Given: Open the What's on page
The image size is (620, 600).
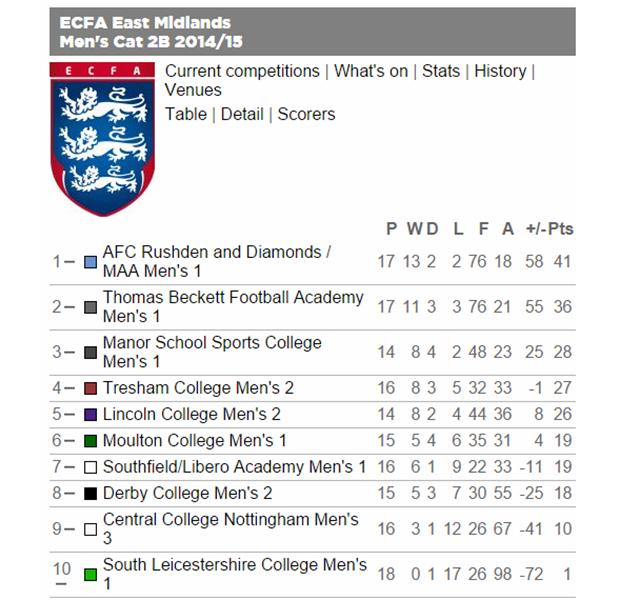Looking at the screenshot, I should 371,71.
